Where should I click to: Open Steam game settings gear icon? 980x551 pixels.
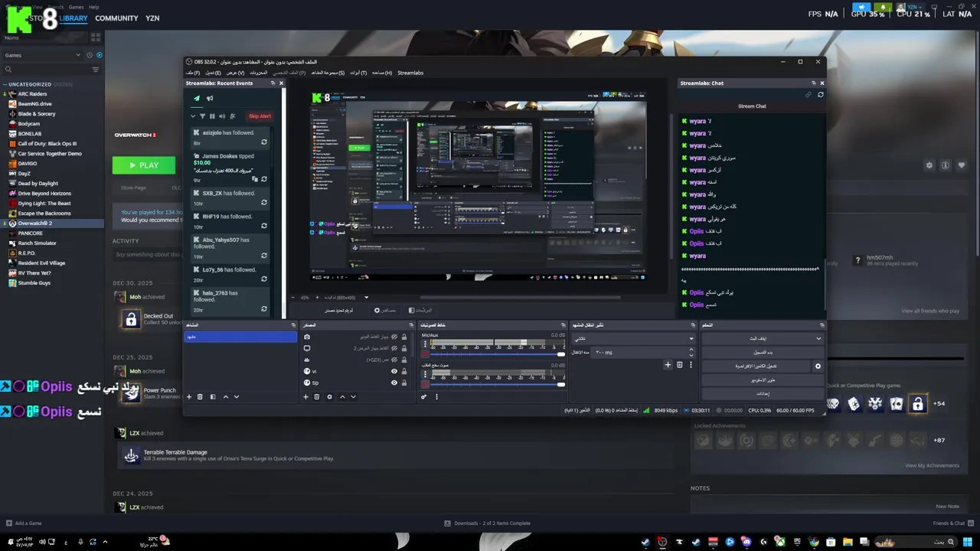tap(929, 165)
